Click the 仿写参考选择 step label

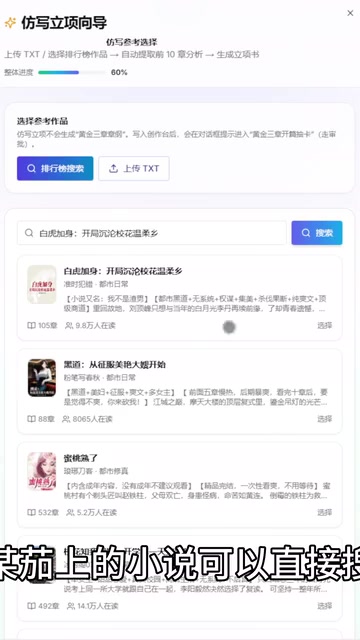(131, 42)
